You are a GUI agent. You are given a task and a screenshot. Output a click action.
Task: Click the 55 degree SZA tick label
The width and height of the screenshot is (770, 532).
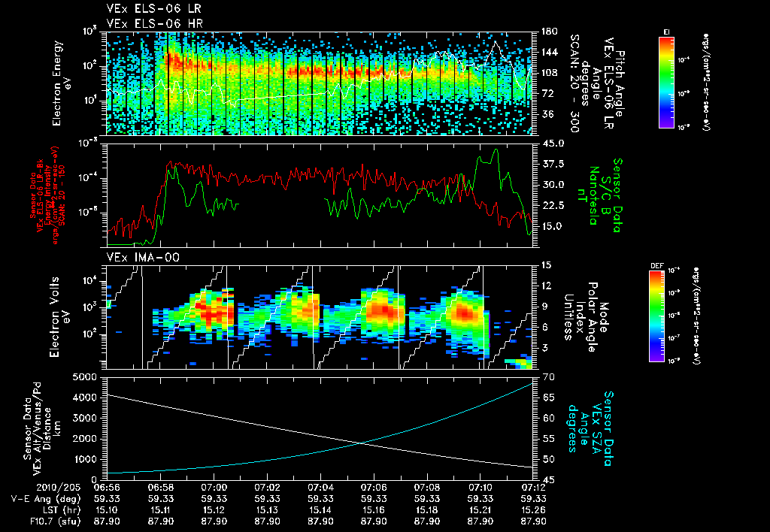[549, 439]
